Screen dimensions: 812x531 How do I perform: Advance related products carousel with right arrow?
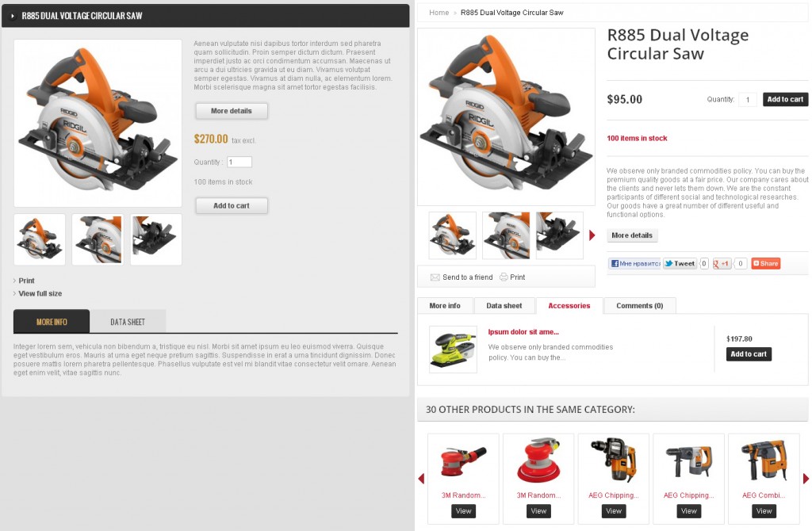(806, 479)
